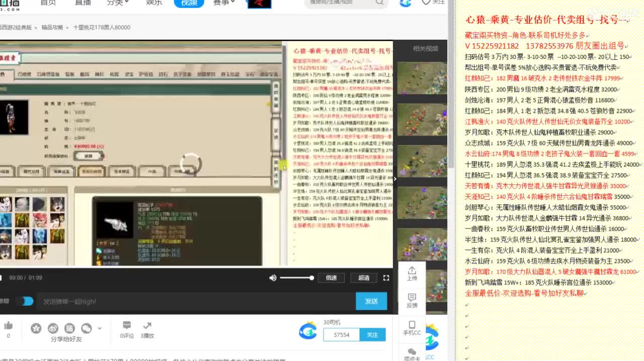Click 新到飞鸿踏雪 15W+ listing line
The width and height of the screenshot is (644, 361).
pos(541,283)
